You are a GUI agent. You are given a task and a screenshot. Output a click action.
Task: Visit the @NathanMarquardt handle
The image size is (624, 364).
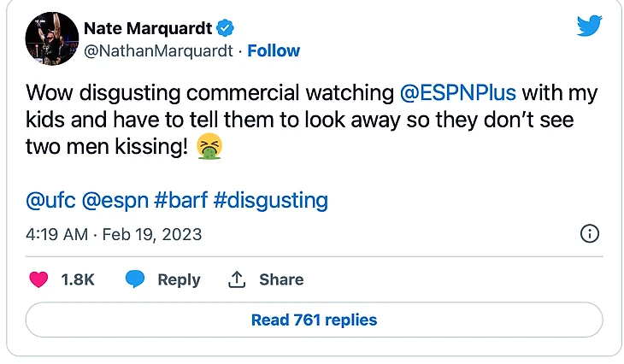[159, 50]
